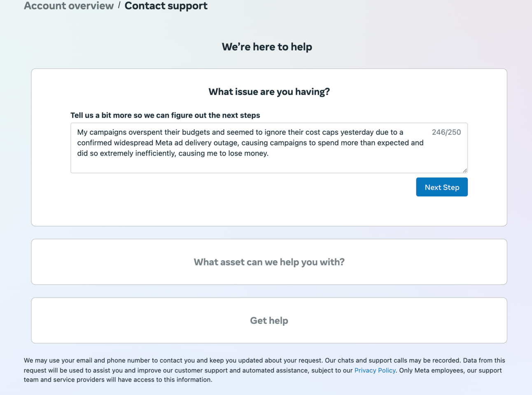This screenshot has width=532, height=395.
Task: Click the Next Step button
Action: (x=442, y=187)
